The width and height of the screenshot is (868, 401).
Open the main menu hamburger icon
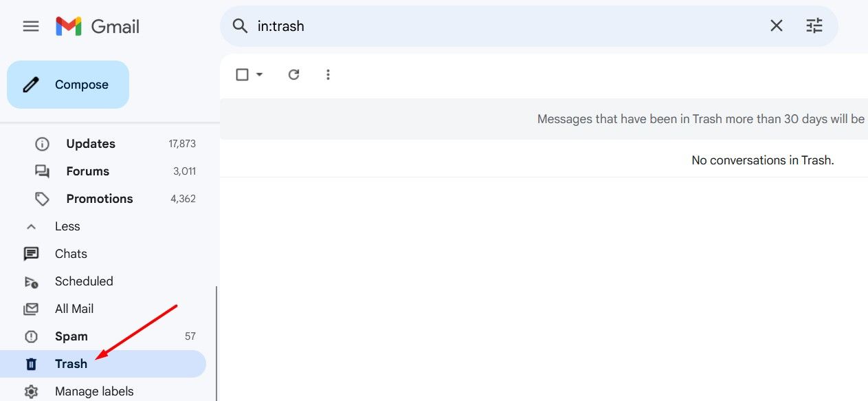[x=31, y=26]
